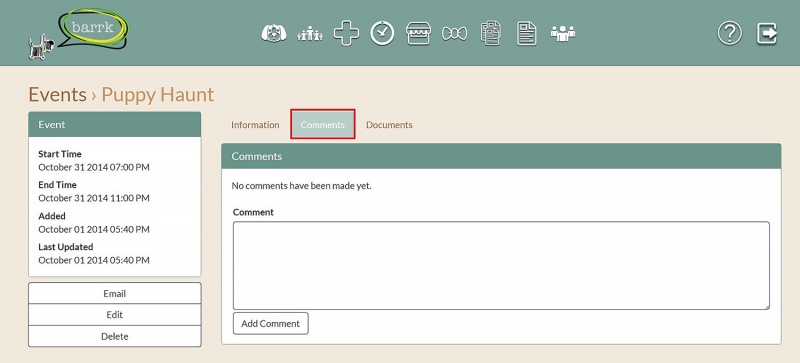The height and width of the screenshot is (363, 800).
Task: Open the clock events icon
Action: pyautogui.click(x=382, y=34)
